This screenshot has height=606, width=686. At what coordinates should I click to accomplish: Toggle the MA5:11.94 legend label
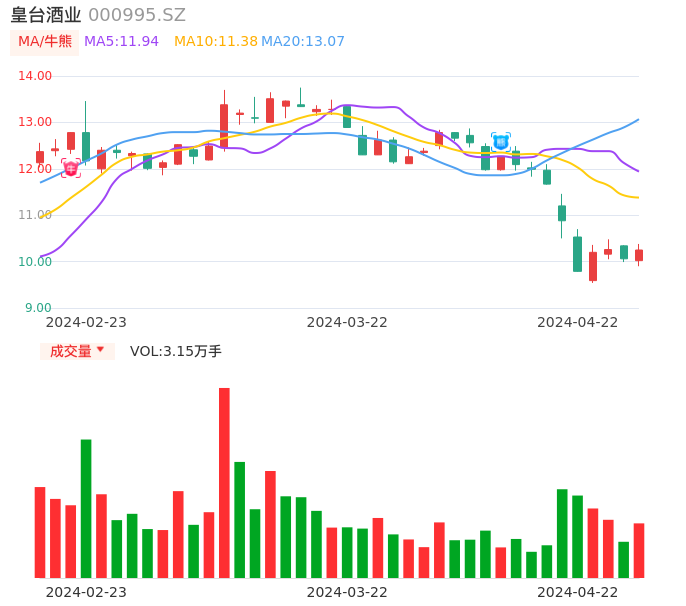tap(121, 42)
